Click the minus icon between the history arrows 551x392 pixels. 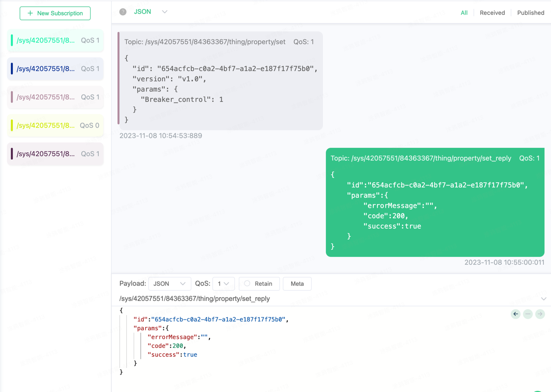coord(528,314)
